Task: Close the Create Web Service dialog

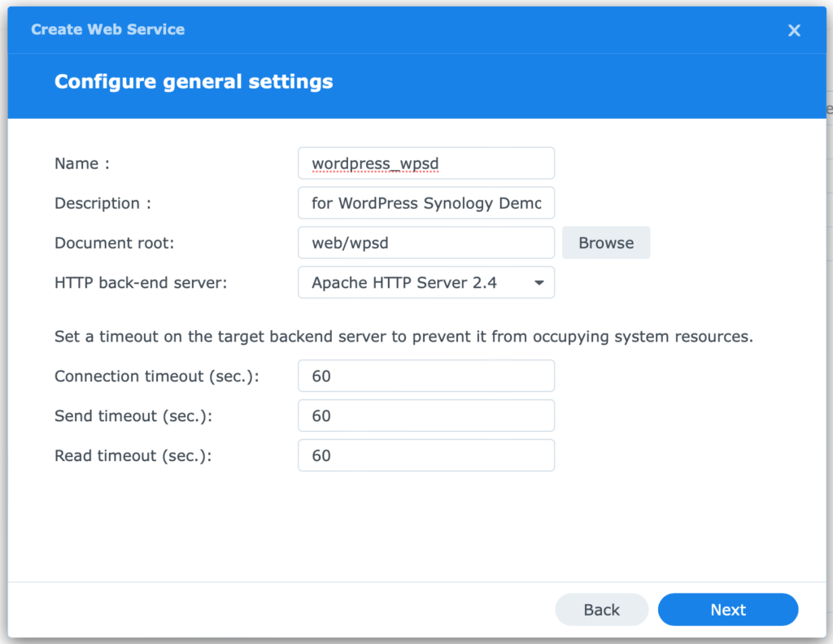Action: pos(794,30)
